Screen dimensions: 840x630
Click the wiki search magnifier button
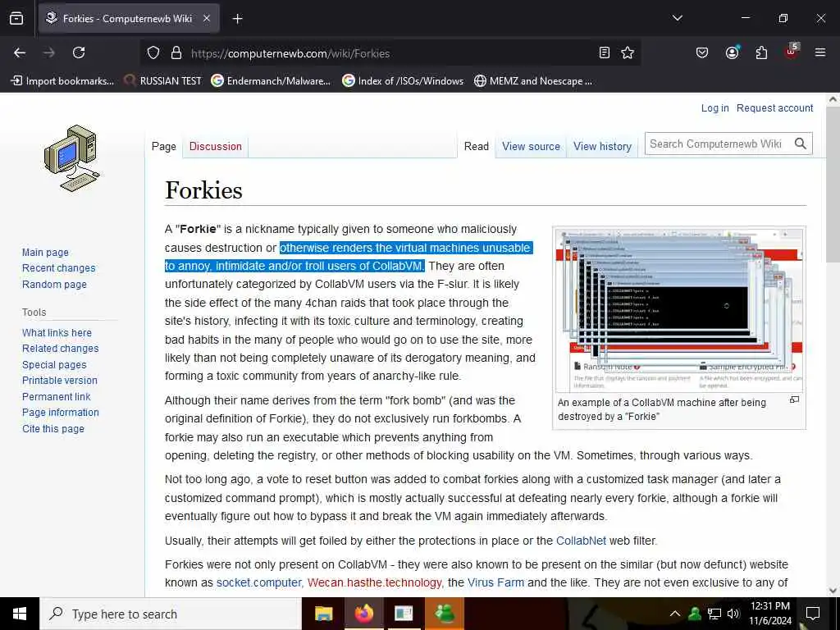coord(801,144)
